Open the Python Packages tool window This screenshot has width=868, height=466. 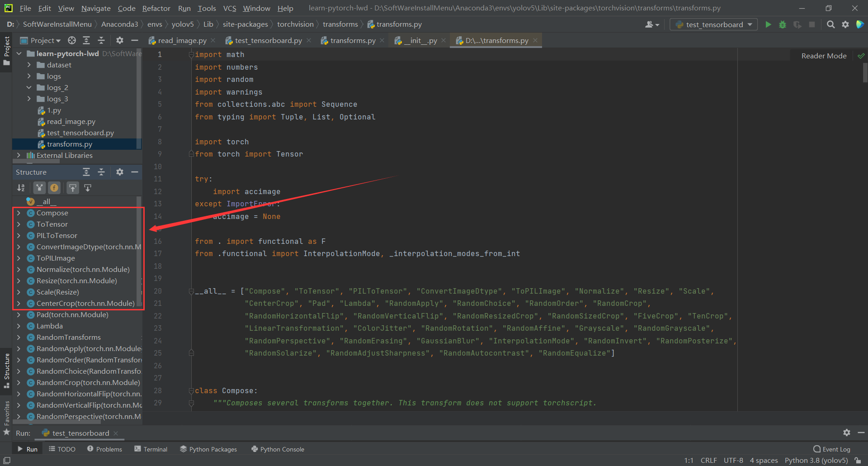tap(208, 449)
